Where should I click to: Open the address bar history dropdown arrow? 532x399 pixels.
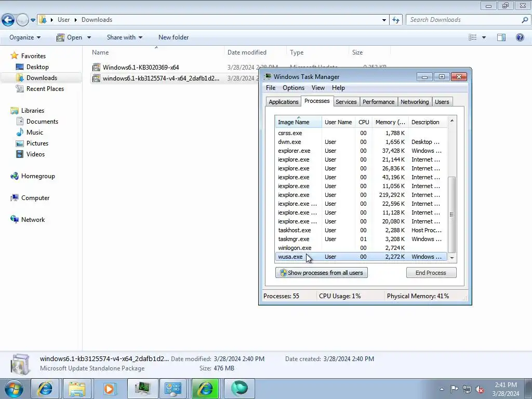tap(384, 20)
